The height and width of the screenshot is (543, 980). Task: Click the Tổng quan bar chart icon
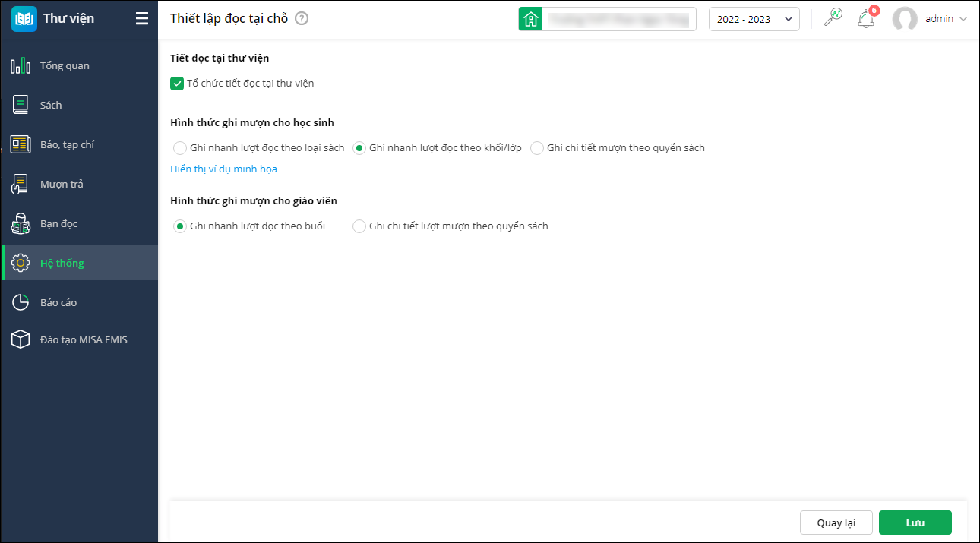click(x=21, y=65)
